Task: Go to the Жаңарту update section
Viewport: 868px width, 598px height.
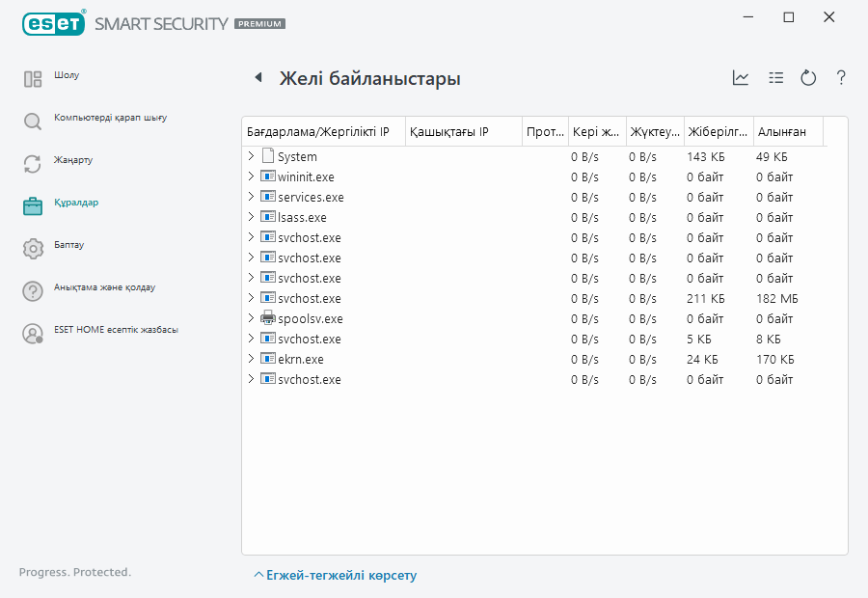Action: pyautogui.click(x=73, y=160)
